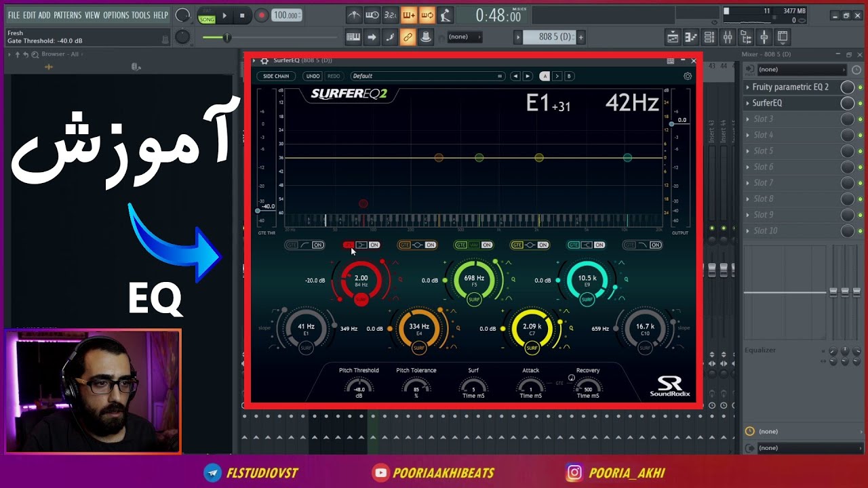Viewport: 868px width, 488px height.
Task: Expand Slot 4 arrow in mixer
Action: pyautogui.click(x=747, y=135)
